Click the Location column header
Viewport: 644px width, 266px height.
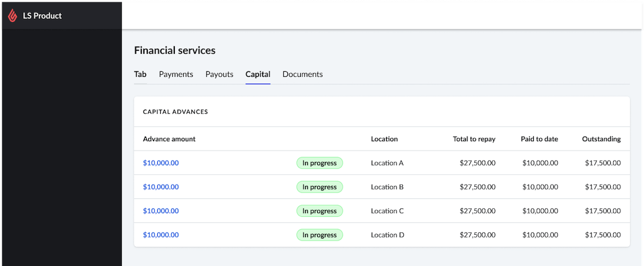point(384,139)
